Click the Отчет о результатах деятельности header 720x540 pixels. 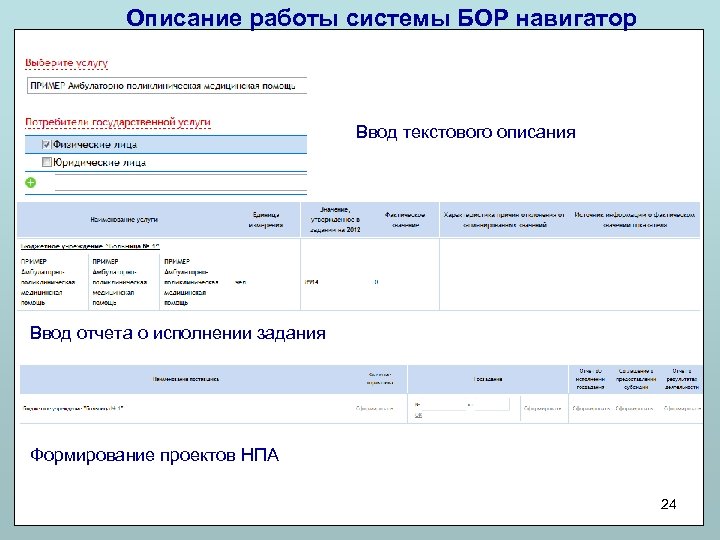click(x=682, y=379)
